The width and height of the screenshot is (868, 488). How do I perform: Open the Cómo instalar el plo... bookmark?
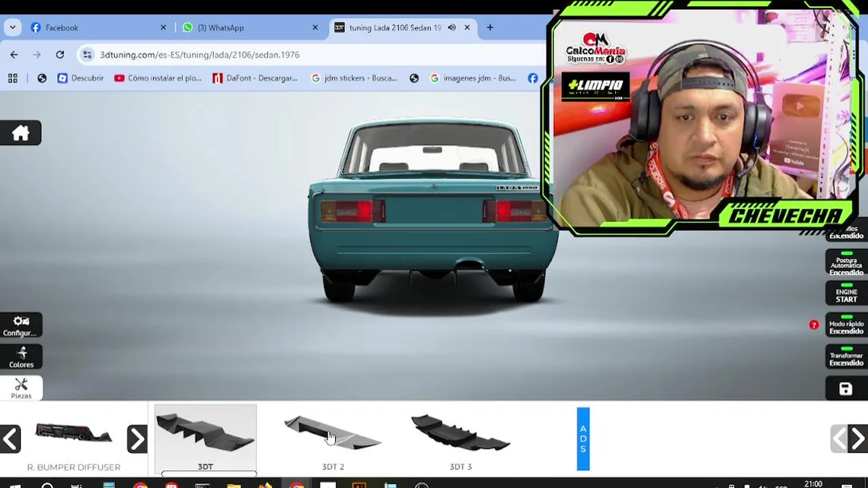tap(158, 78)
